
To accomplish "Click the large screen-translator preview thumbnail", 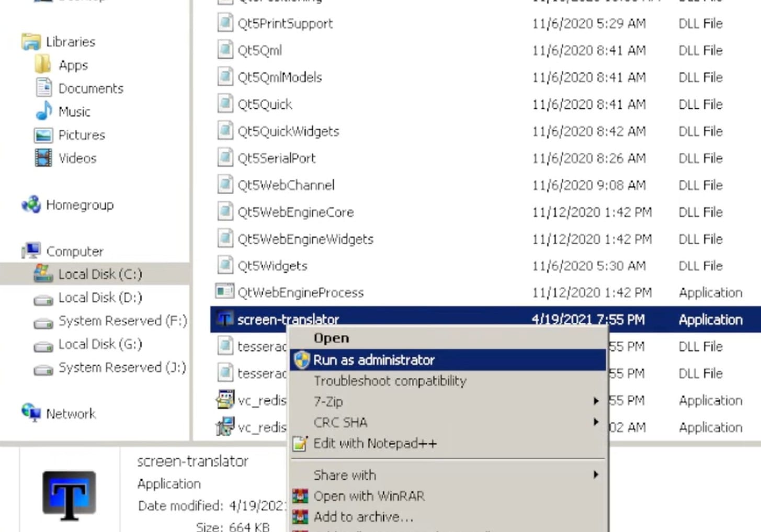I will coord(69,495).
